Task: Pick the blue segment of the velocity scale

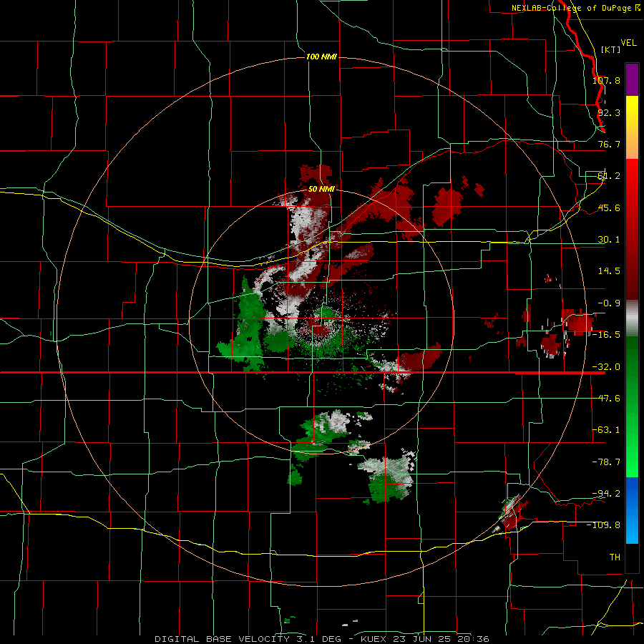Action: pos(632,510)
